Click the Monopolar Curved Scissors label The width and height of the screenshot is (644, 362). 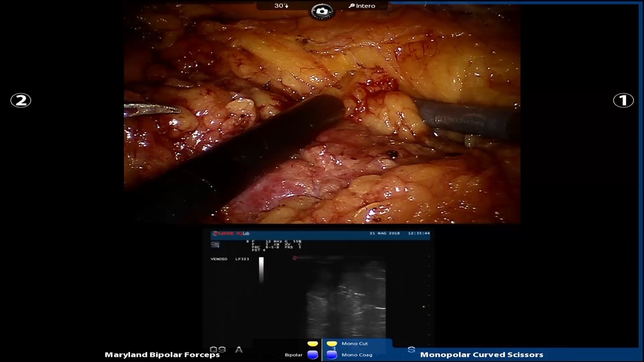point(482,355)
